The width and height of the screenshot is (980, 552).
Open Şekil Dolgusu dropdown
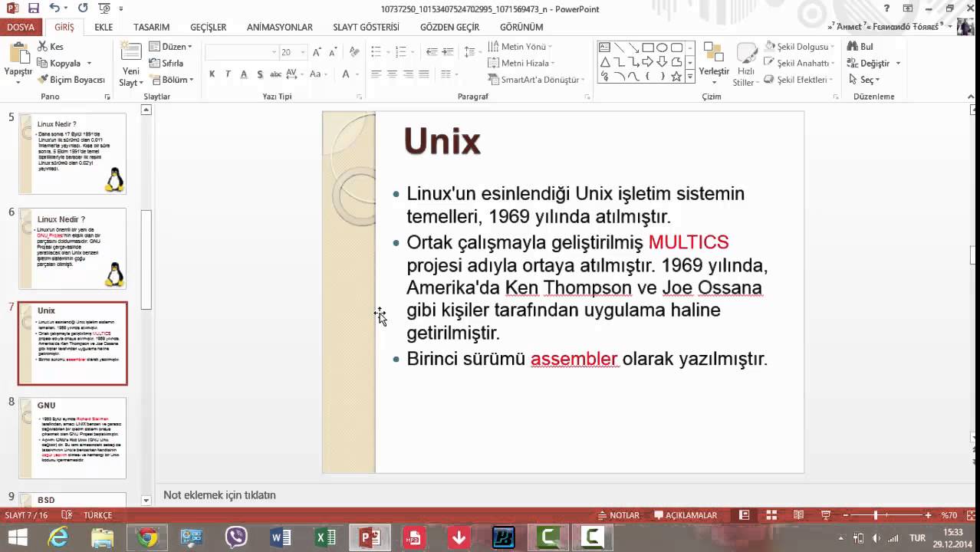click(798, 47)
